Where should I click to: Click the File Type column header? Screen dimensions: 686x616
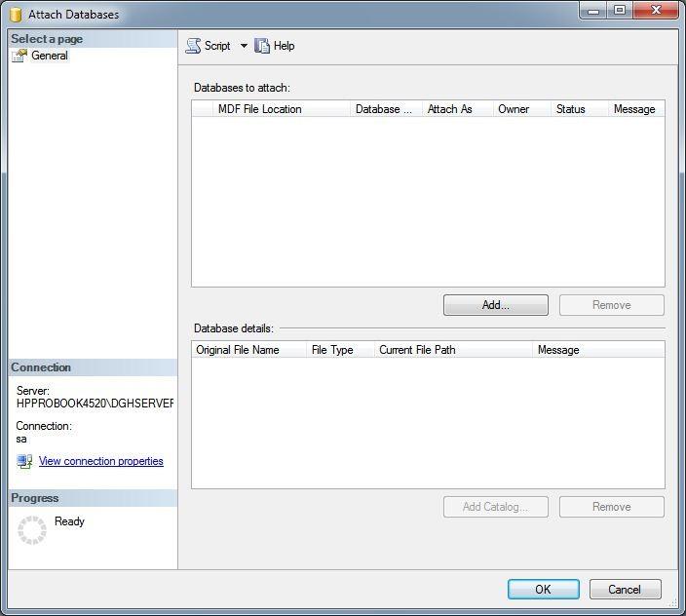(340, 350)
